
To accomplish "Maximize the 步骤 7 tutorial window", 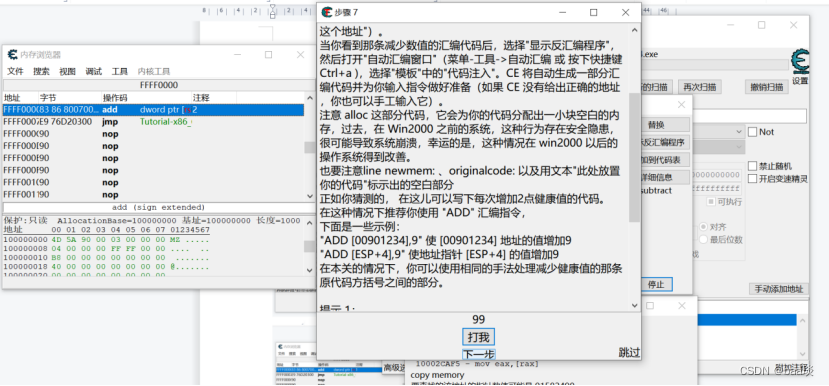I will [594, 12].
